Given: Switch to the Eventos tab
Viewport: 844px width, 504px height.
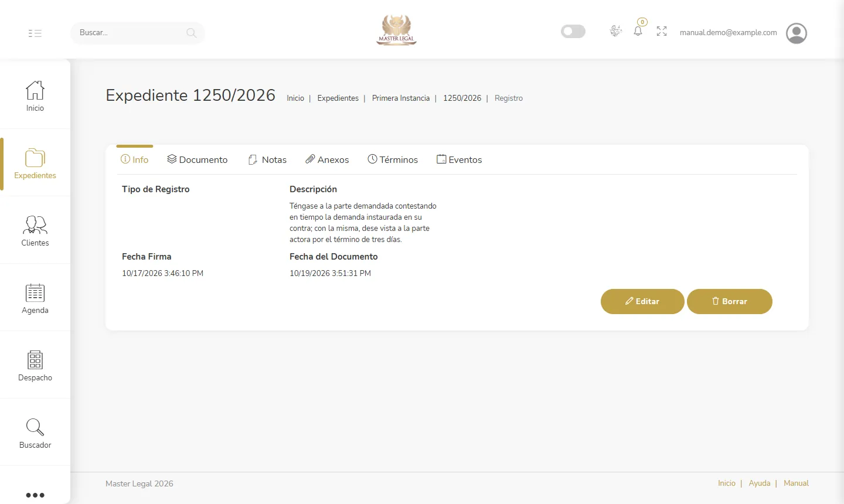Looking at the screenshot, I should point(460,160).
